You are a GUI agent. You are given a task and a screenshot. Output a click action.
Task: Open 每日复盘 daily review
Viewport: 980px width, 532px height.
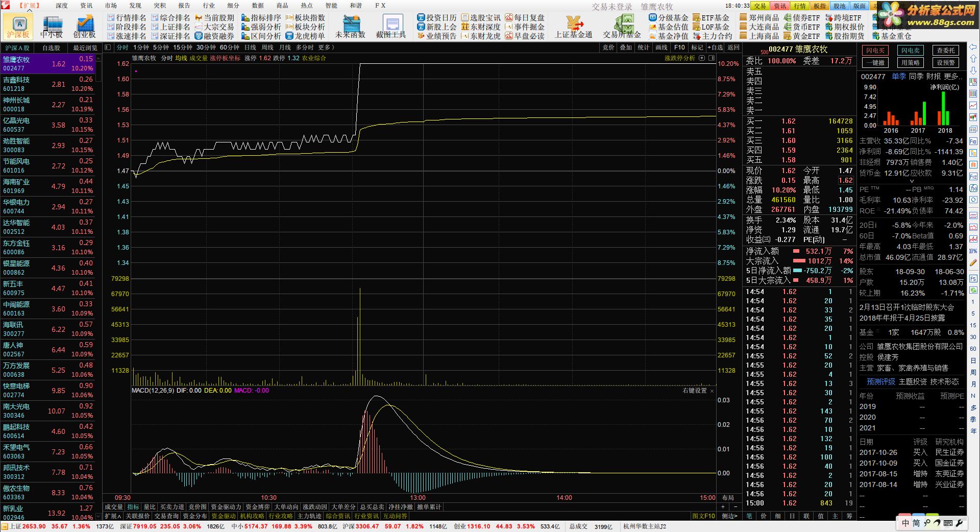pyautogui.click(x=525, y=17)
